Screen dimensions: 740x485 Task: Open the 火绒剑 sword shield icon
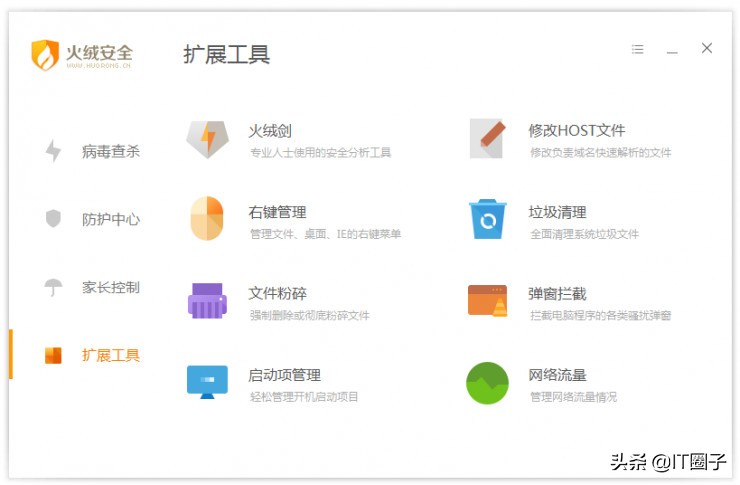click(x=208, y=139)
